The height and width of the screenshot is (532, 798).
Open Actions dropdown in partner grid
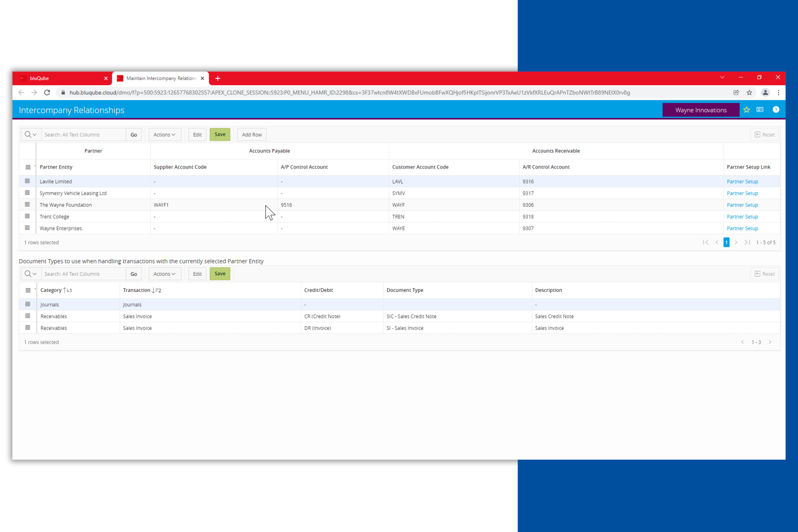pos(165,134)
